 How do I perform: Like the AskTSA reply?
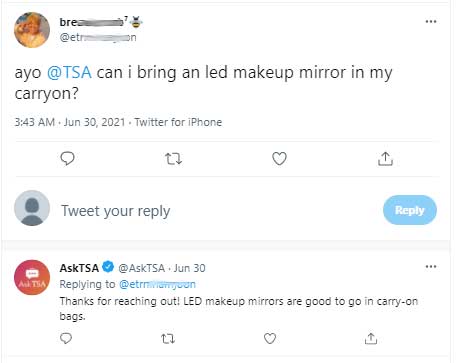270,339
